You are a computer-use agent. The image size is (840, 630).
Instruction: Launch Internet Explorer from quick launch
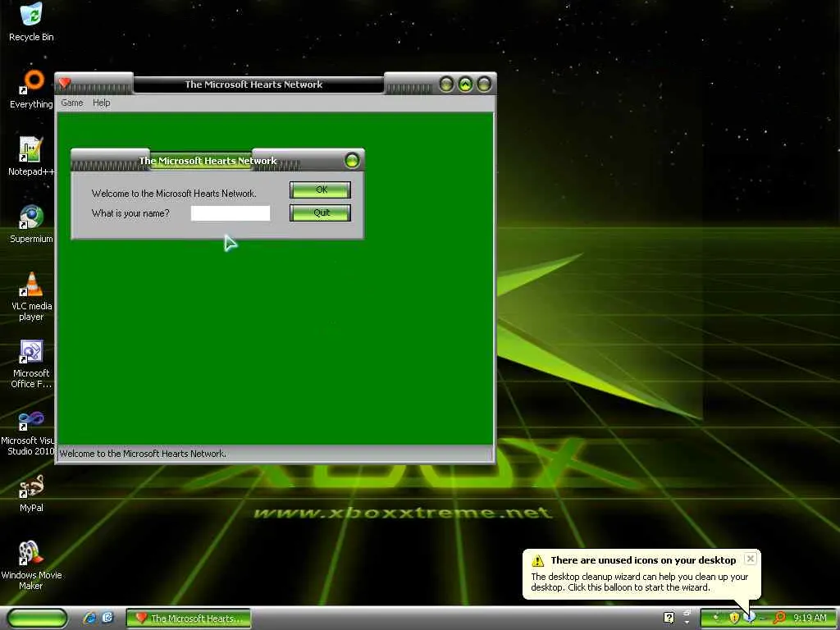click(89, 618)
